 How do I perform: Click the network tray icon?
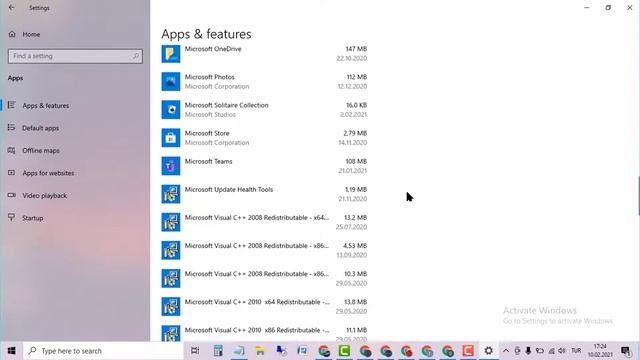[551, 351]
